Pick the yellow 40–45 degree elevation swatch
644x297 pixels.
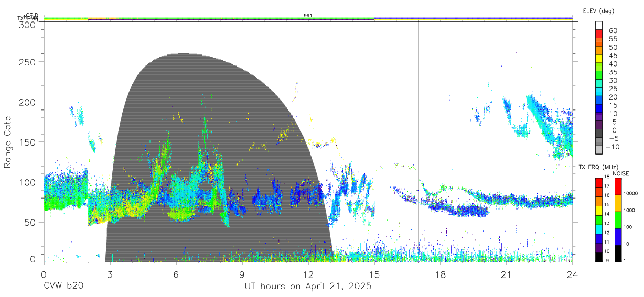[599, 59]
